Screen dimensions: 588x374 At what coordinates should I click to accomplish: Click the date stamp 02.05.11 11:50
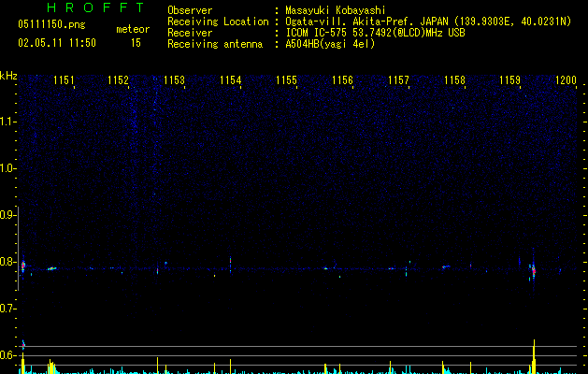pyautogui.click(x=57, y=43)
